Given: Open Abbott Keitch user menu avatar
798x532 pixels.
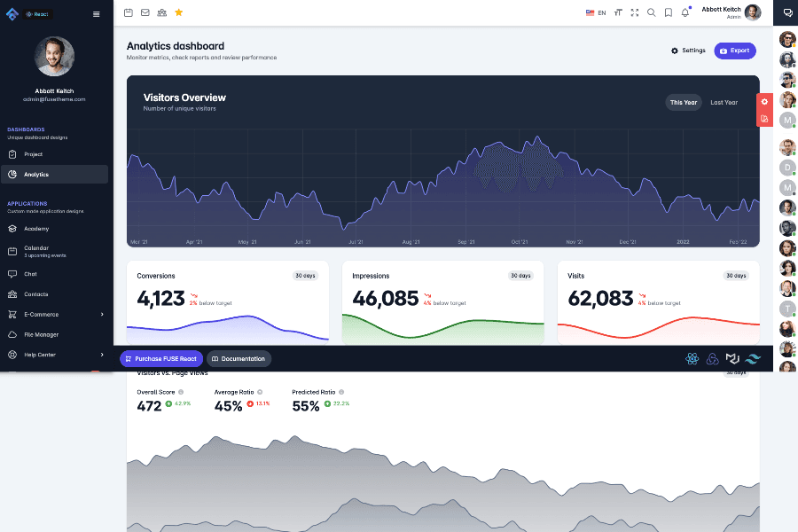Looking at the screenshot, I should (x=753, y=12).
